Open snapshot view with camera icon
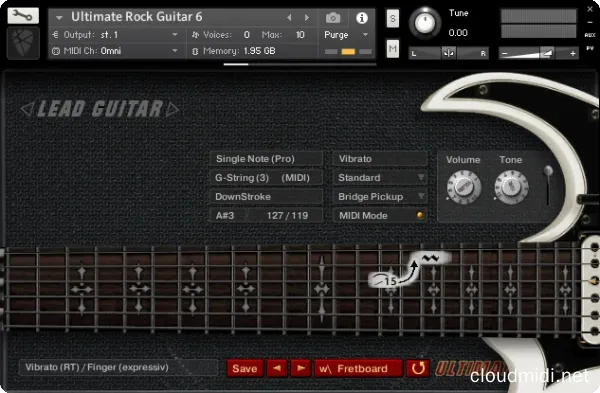The image size is (600, 393). point(333,18)
